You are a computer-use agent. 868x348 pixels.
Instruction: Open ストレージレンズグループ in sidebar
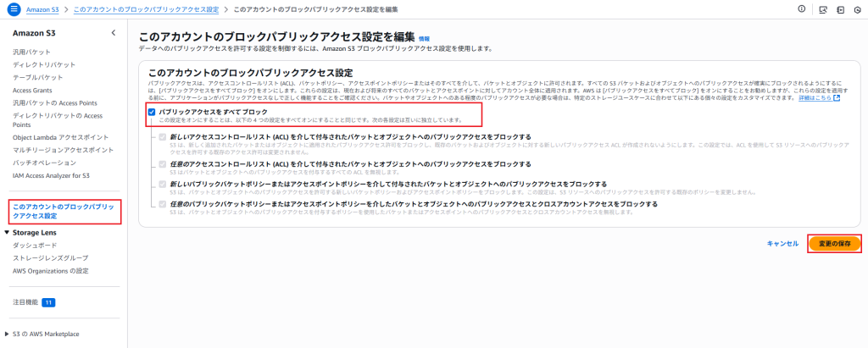point(50,257)
